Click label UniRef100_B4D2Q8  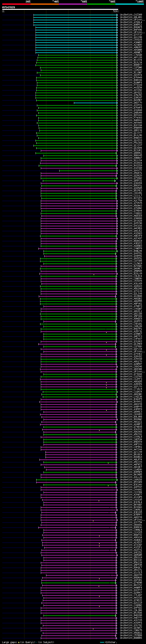131,615
